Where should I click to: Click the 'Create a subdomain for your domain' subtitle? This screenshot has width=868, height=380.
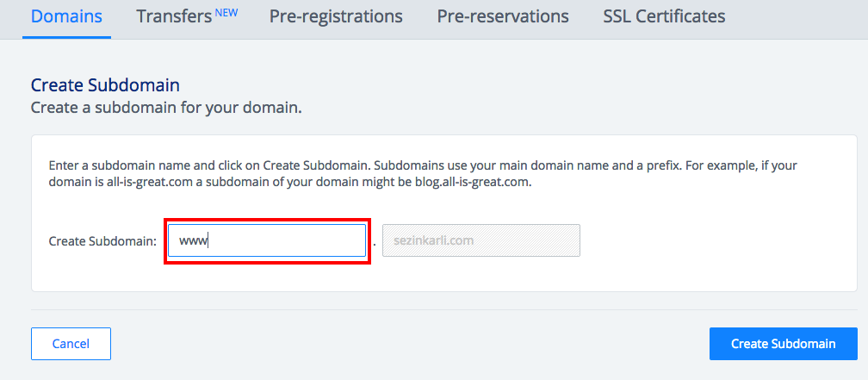click(x=166, y=108)
